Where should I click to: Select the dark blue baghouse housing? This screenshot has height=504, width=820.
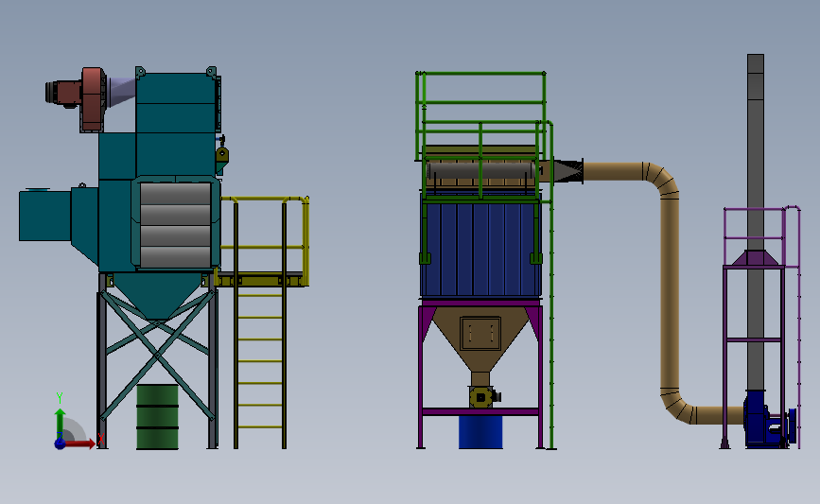coord(480,252)
